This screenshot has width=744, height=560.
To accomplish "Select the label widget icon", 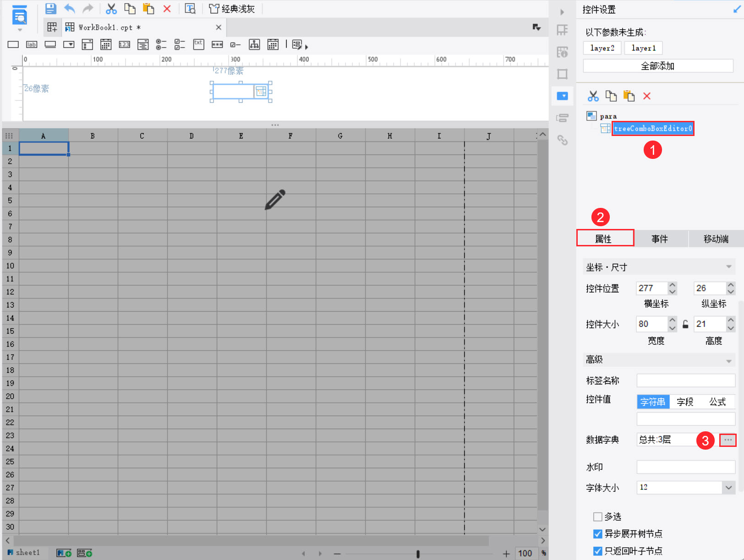I will point(32,44).
